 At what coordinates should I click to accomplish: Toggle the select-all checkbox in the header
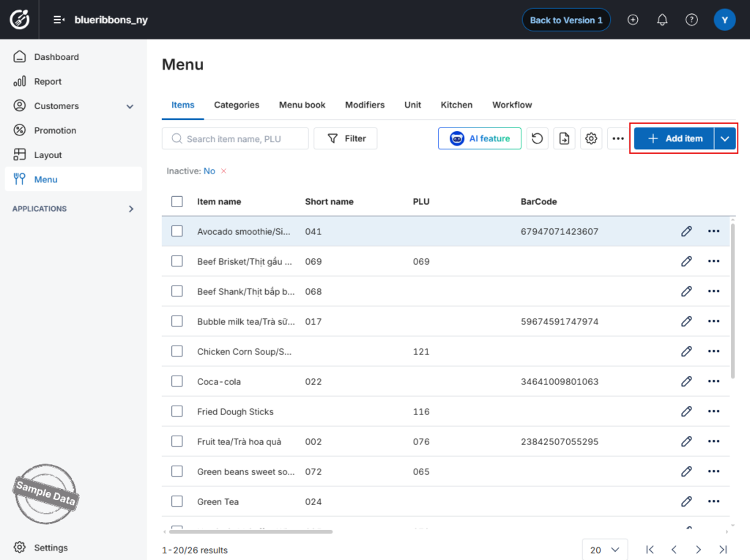[x=177, y=201]
